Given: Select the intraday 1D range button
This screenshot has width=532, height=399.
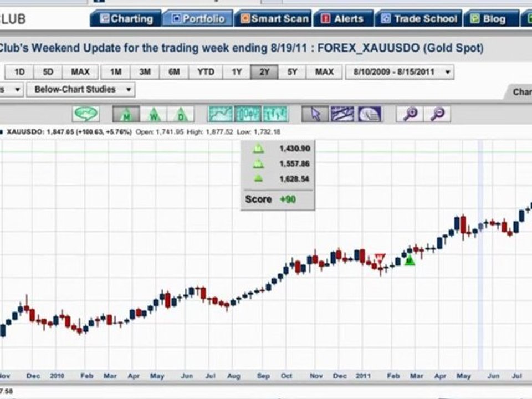Looking at the screenshot, I should [19, 72].
